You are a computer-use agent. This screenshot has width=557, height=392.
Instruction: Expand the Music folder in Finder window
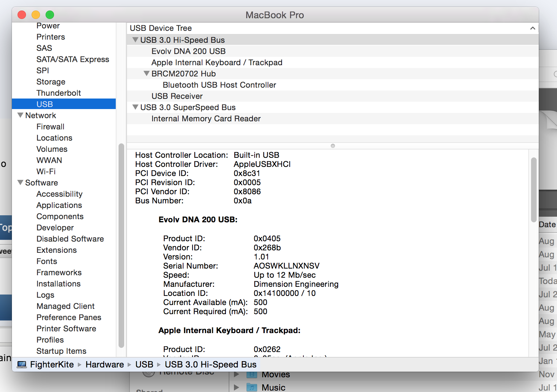237,387
